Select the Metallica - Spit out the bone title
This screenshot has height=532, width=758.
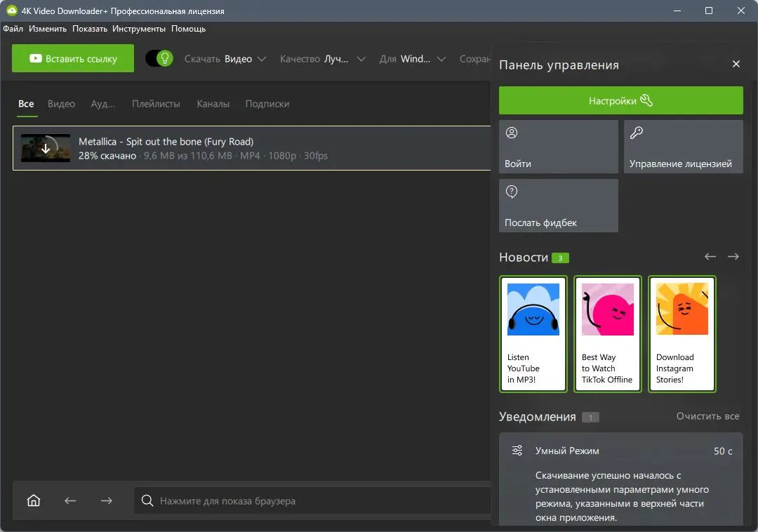tap(166, 142)
